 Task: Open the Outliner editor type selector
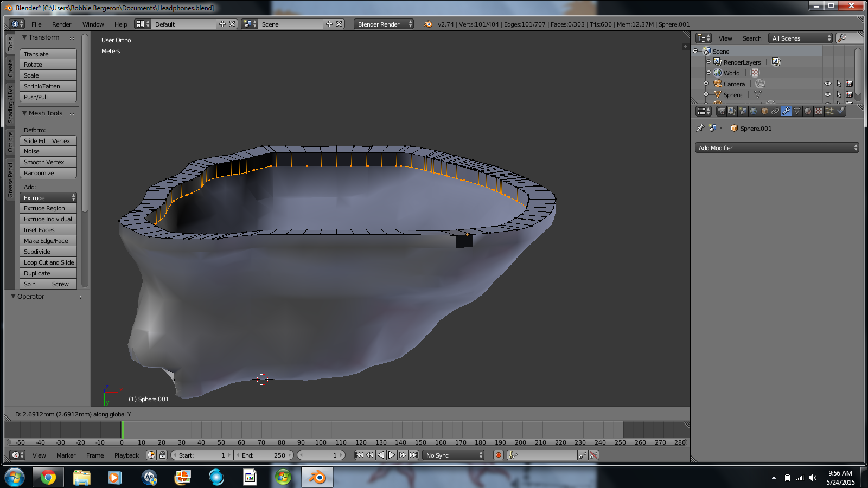[x=704, y=38]
